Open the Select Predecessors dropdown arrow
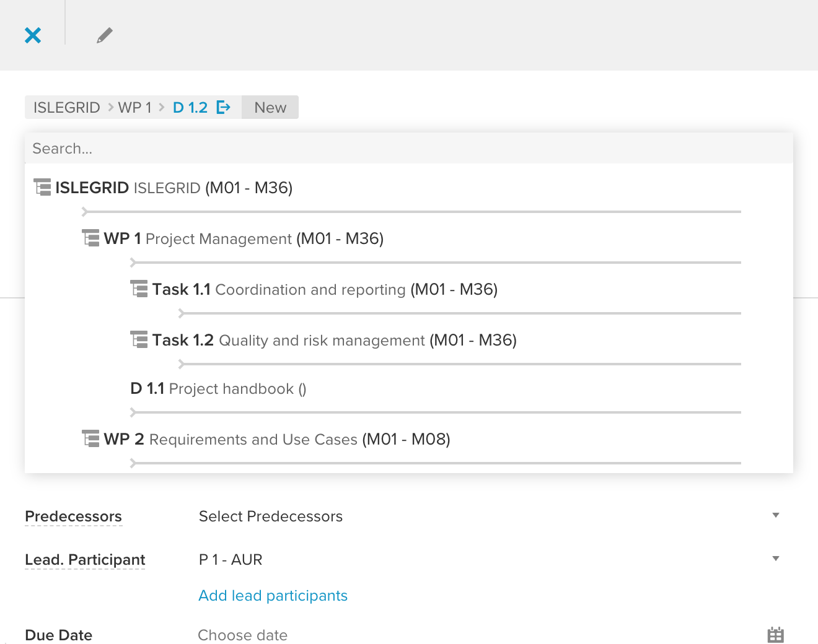Viewport: 818px width, 644px height. [x=775, y=515]
